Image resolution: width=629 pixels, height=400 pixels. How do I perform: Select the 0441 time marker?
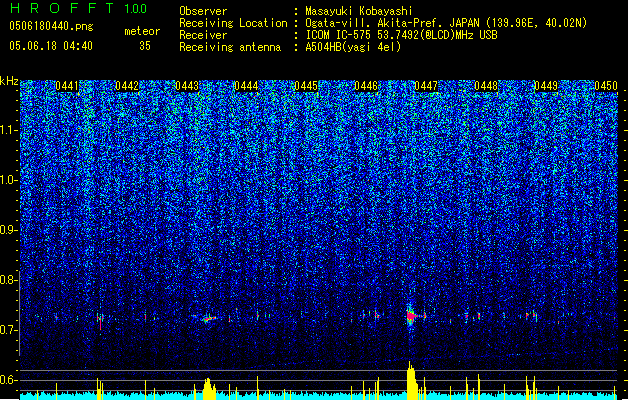[x=67, y=86]
